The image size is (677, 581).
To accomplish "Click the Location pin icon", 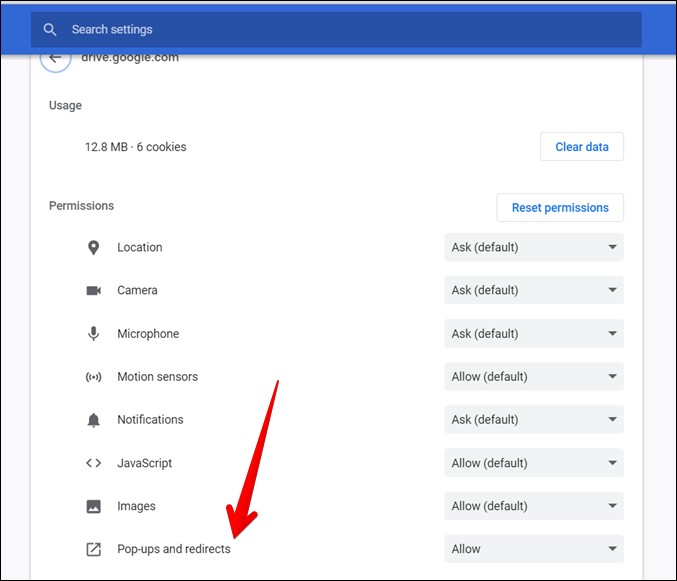I will 93,247.
